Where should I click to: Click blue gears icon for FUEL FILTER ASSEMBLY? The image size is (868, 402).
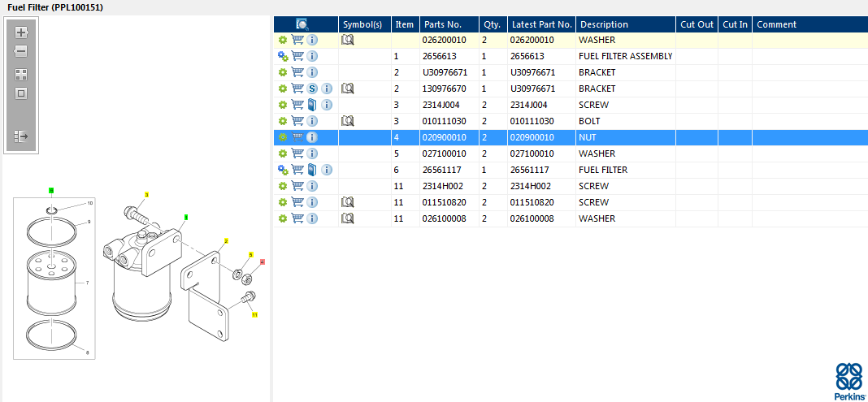(x=283, y=56)
